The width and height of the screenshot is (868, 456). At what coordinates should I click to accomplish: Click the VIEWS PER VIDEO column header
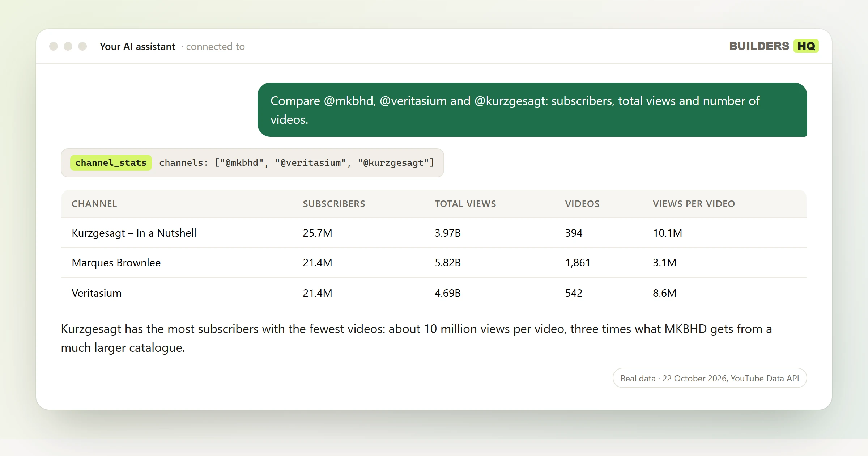coord(694,204)
